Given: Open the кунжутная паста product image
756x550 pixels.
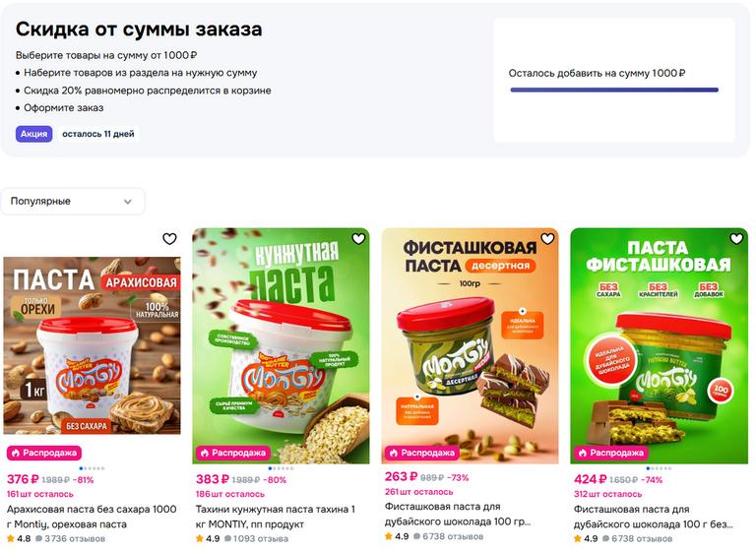Looking at the screenshot, I should [282, 345].
